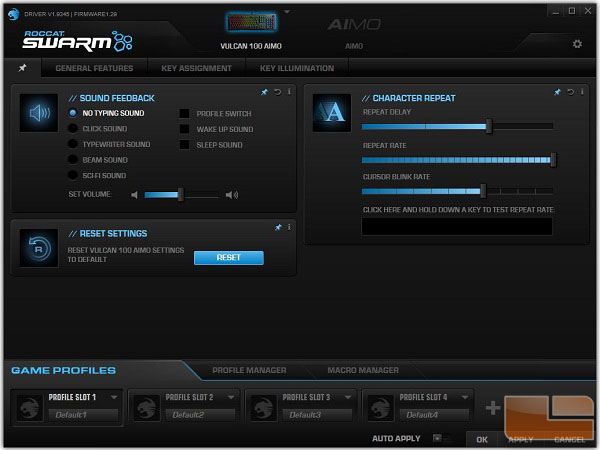Click the Default3 profile name field

[x=317, y=415]
